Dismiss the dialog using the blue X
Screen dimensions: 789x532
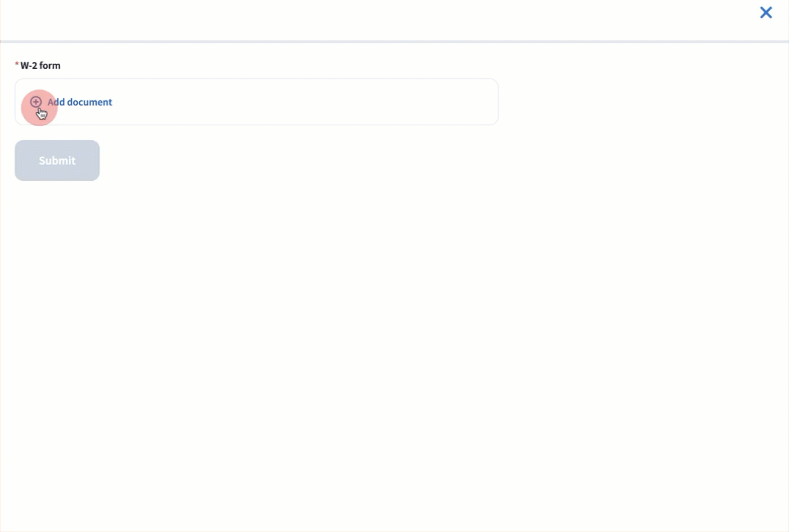coord(766,12)
